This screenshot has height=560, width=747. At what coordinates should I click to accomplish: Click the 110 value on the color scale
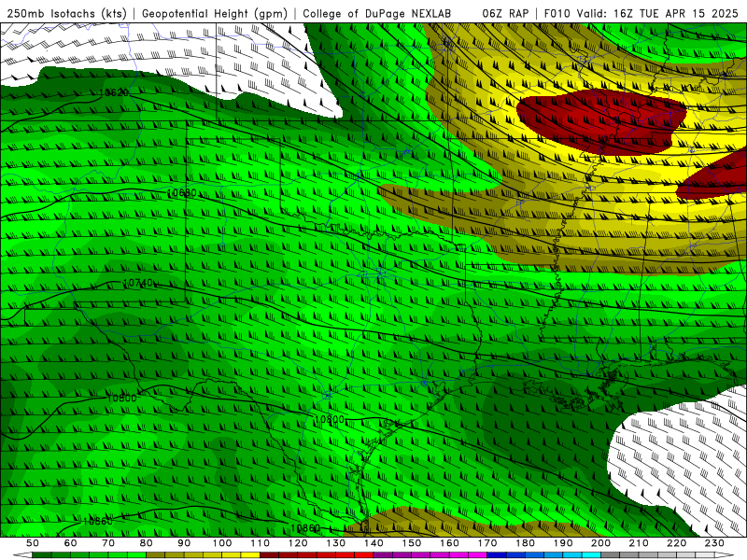coord(261,543)
